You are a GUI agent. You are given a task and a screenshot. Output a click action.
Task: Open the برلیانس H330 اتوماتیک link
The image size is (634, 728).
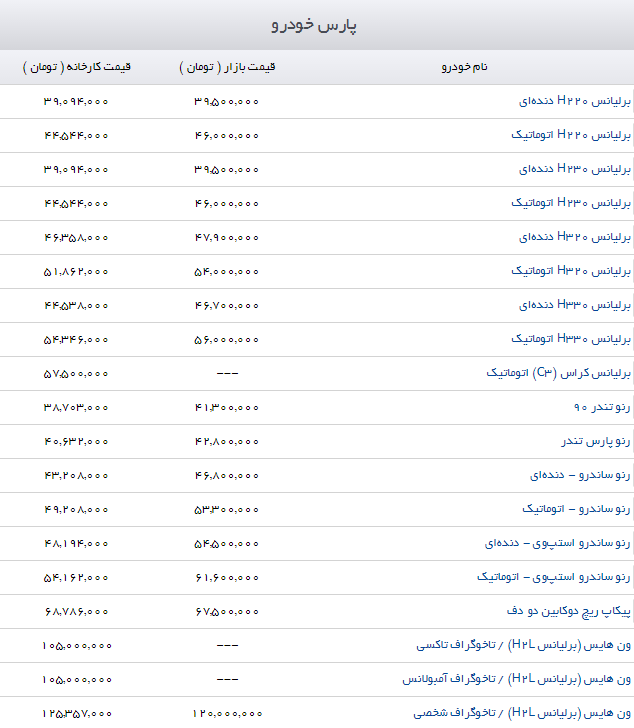pos(571,339)
